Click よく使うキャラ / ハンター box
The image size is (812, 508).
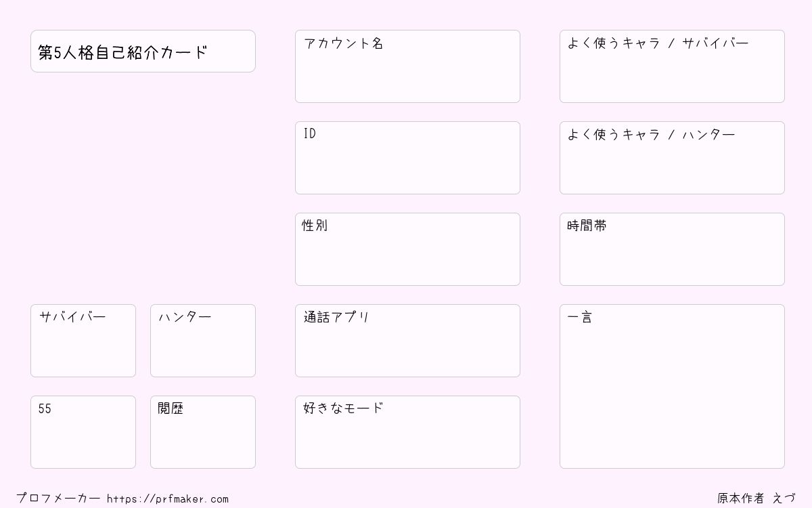pos(672,158)
